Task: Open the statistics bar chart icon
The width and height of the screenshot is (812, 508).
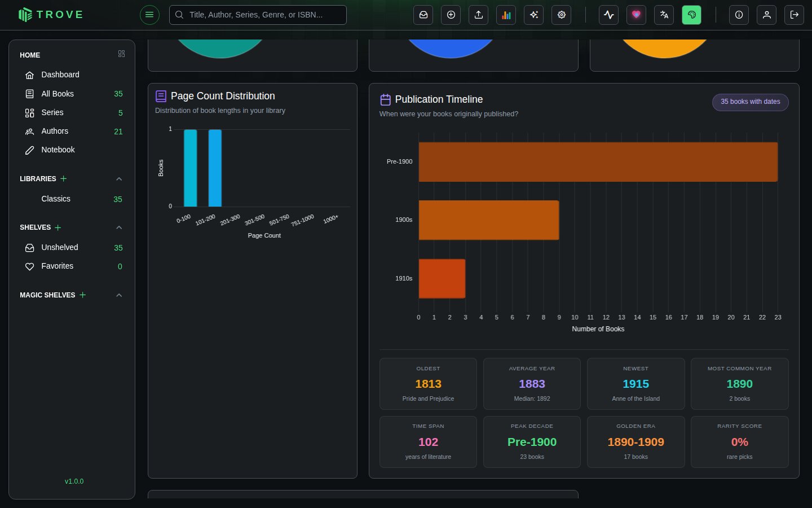Action: click(506, 15)
